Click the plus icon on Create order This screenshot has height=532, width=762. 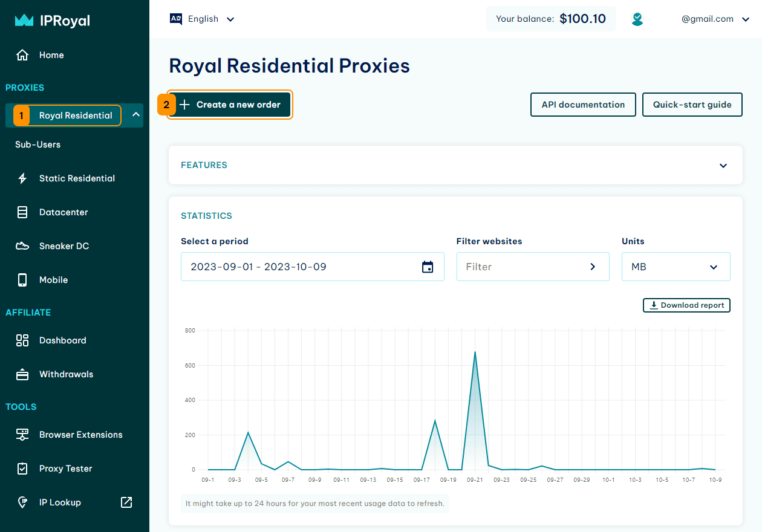coord(185,105)
